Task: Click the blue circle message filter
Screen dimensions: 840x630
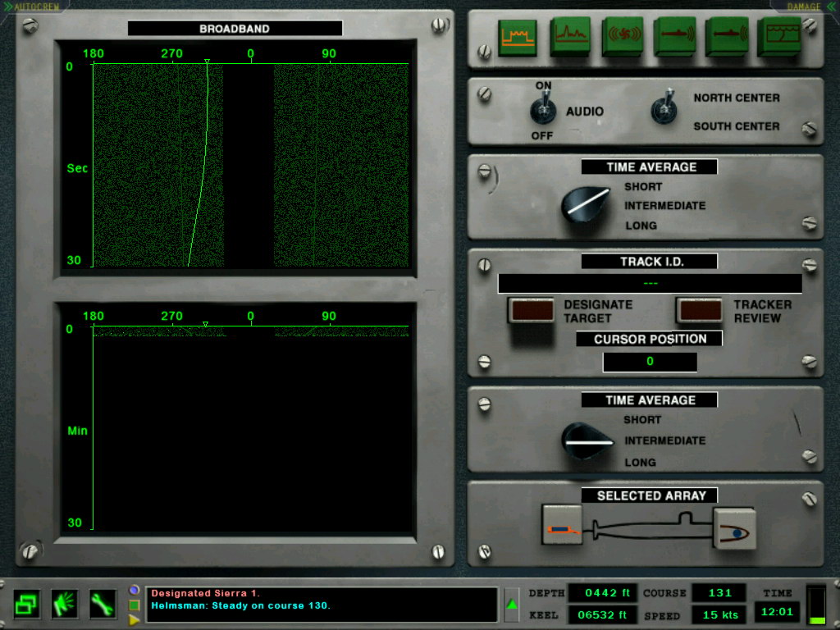Action: point(134,591)
